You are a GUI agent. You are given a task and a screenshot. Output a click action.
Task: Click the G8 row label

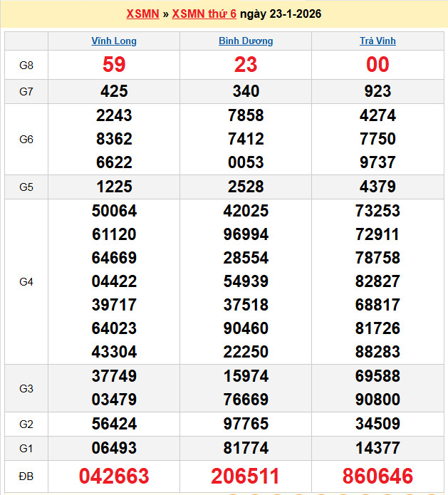[x=26, y=66]
